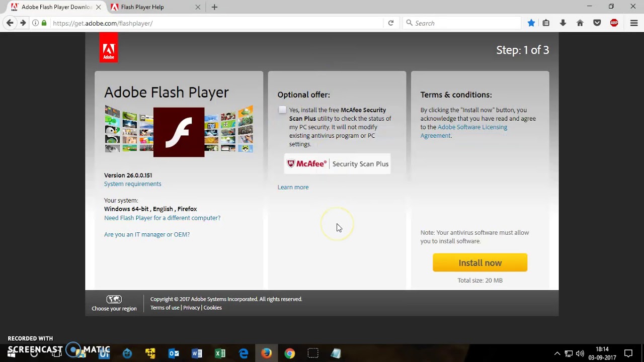Click the Choose your region globe icon
Image resolution: width=644 pixels, height=362 pixels.
tap(114, 299)
